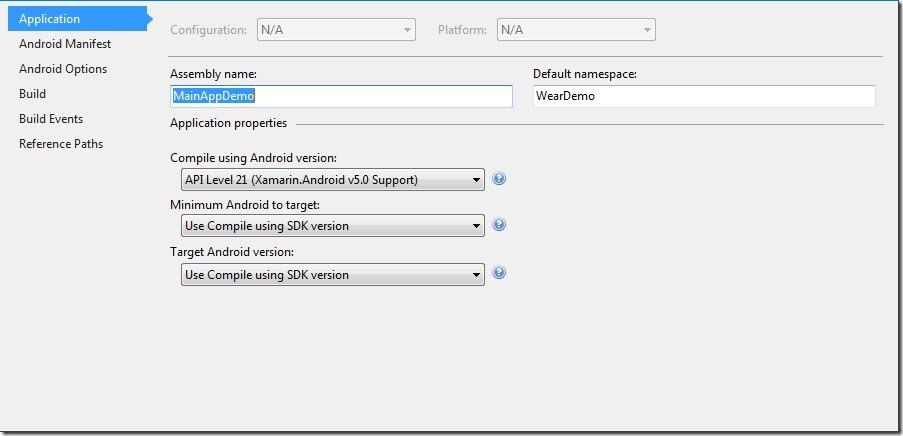
Task: Open the Platform dropdown
Action: (576, 30)
